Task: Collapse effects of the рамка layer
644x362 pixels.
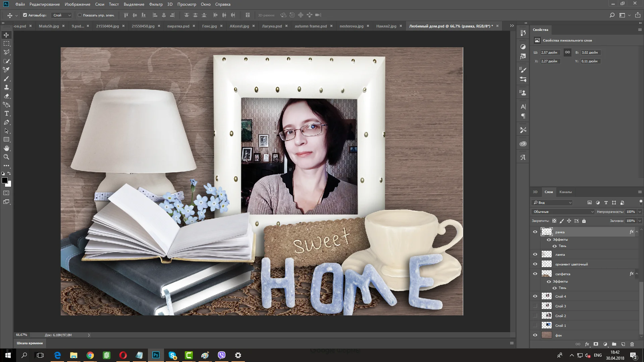Action: pyautogui.click(x=637, y=232)
